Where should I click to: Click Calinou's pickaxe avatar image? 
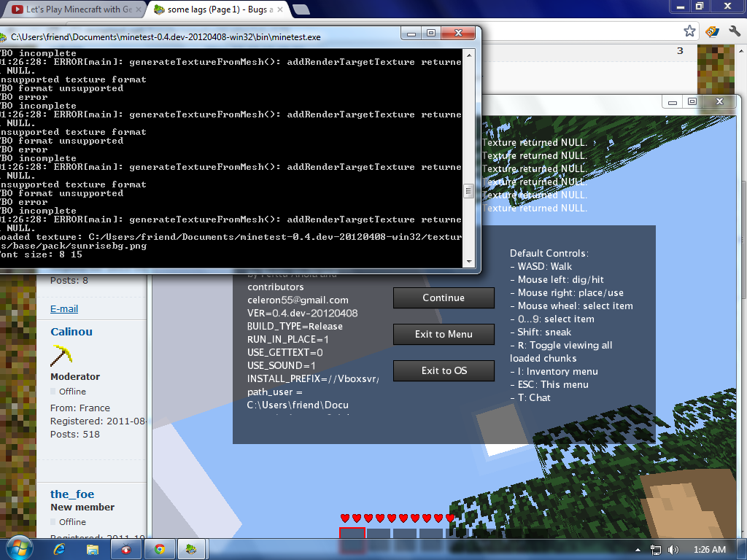(61, 355)
